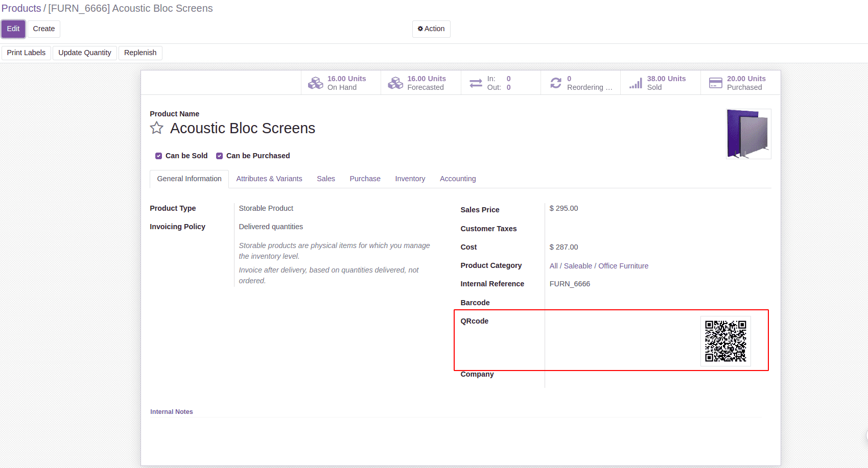868x468 pixels.
Task: Open Forecasted units cubes icon
Action: point(395,83)
